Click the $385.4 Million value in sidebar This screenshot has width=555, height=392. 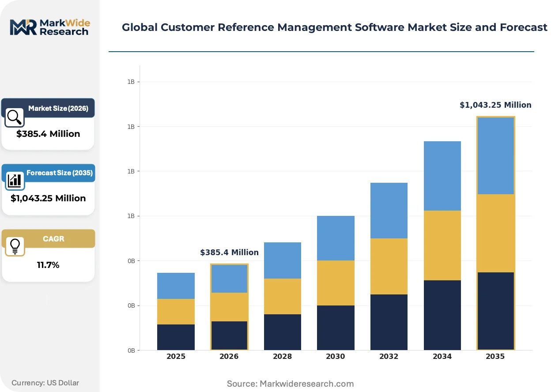coord(48,134)
